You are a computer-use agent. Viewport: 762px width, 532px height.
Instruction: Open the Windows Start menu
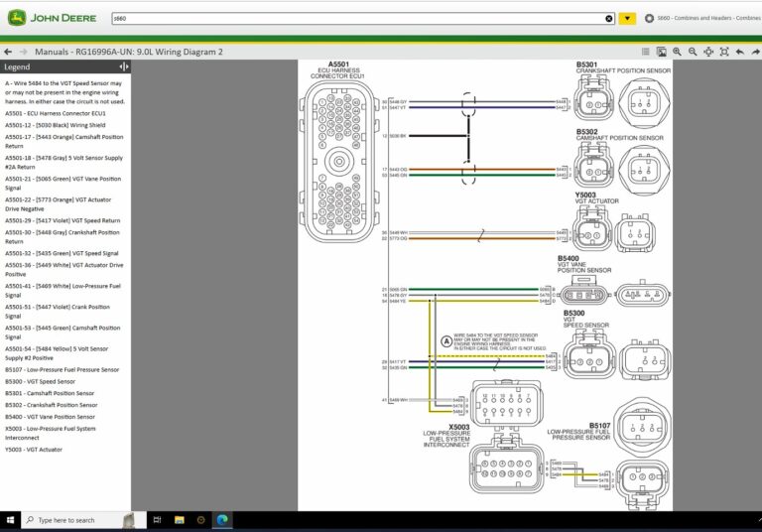click(x=11, y=520)
